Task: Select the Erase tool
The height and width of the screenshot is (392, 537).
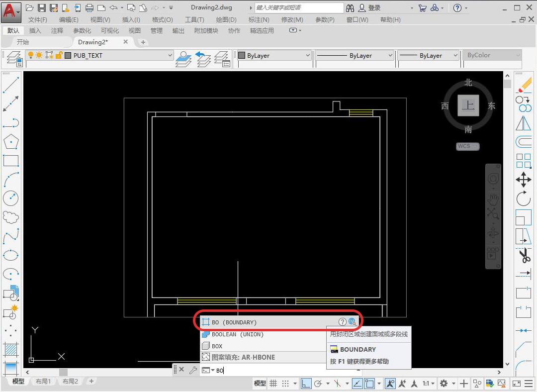Action: 524,85
